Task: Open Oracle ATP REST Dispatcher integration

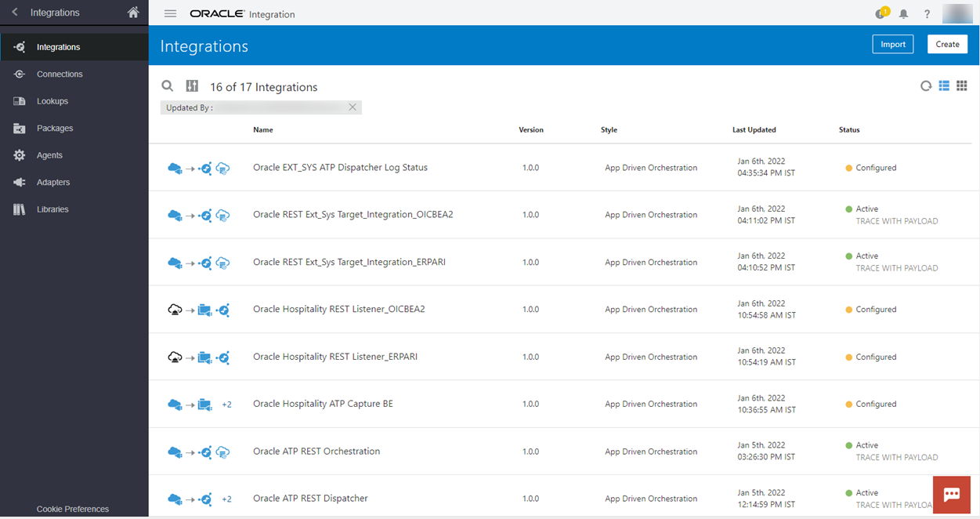Action: click(x=310, y=499)
